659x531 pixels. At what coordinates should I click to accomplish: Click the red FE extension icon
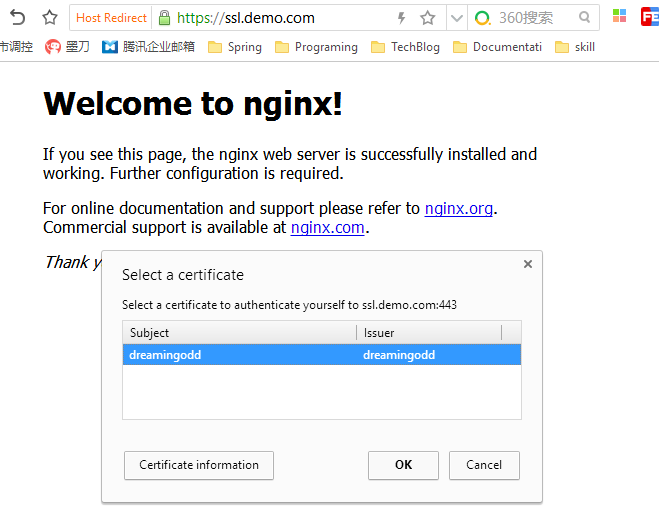649,17
